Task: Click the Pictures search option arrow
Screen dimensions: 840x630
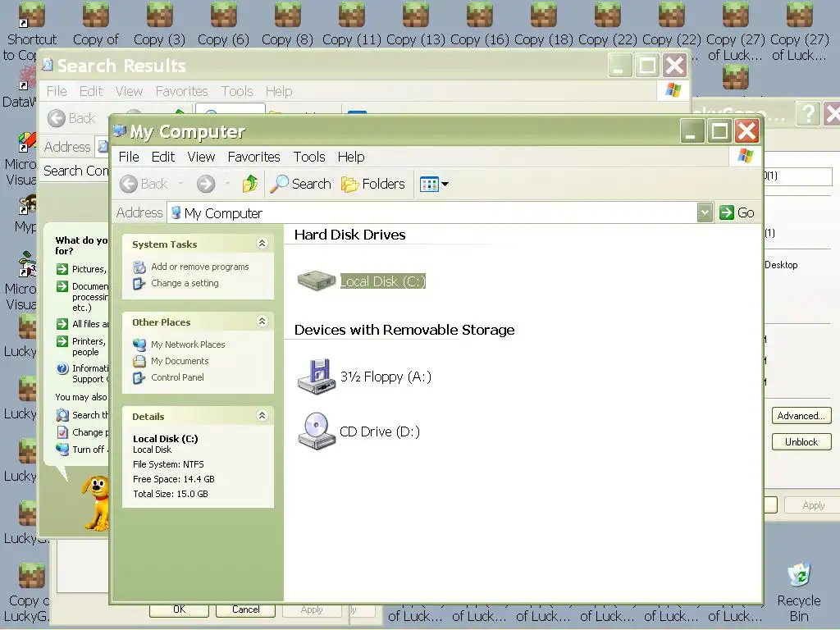Action: tap(62, 269)
